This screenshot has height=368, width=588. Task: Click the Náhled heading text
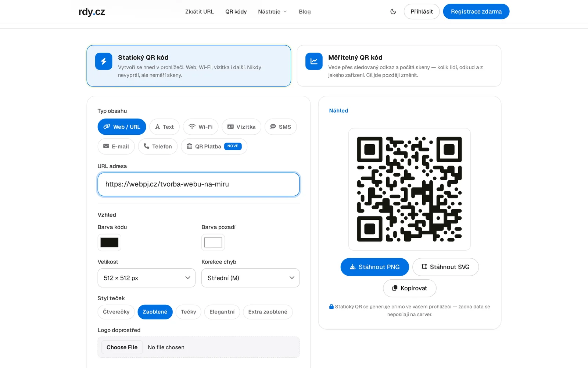coord(338,110)
